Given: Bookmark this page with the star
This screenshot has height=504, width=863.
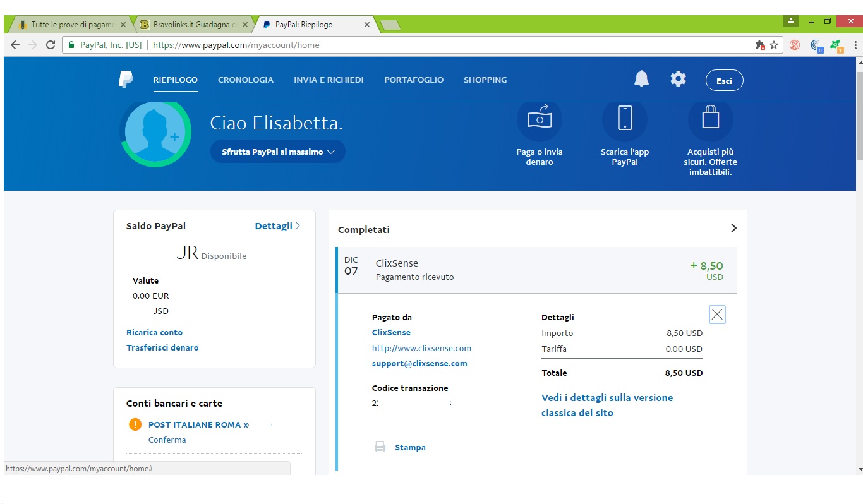Looking at the screenshot, I should click(x=773, y=45).
